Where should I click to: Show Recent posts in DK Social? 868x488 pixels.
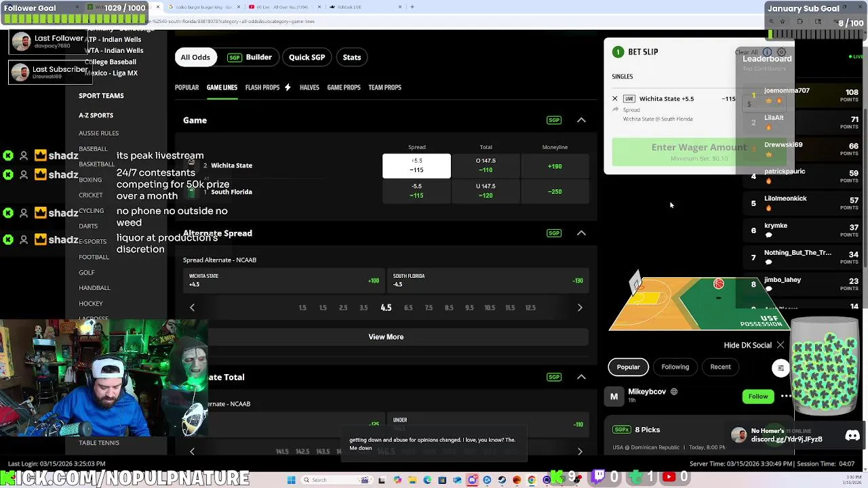tap(720, 367)
